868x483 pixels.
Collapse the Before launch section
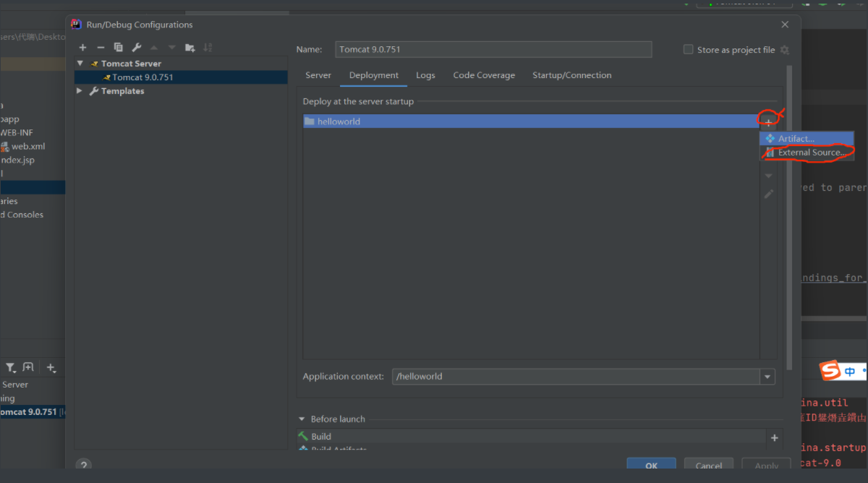pos(302,419)
